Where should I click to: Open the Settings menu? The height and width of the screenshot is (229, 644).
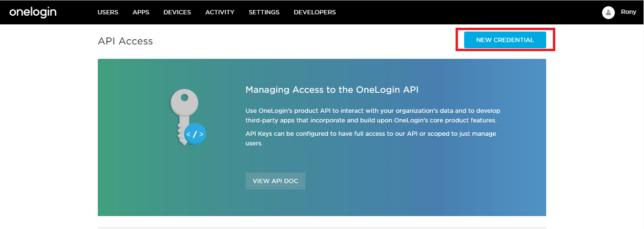[264, 12]
